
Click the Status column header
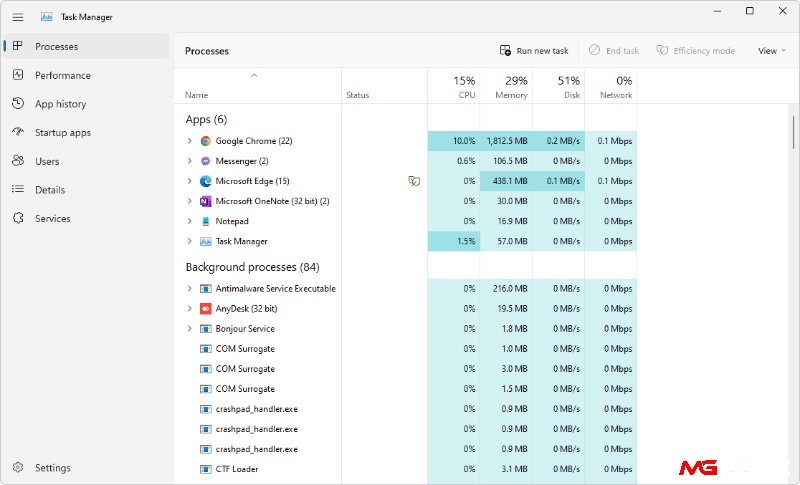384,86
